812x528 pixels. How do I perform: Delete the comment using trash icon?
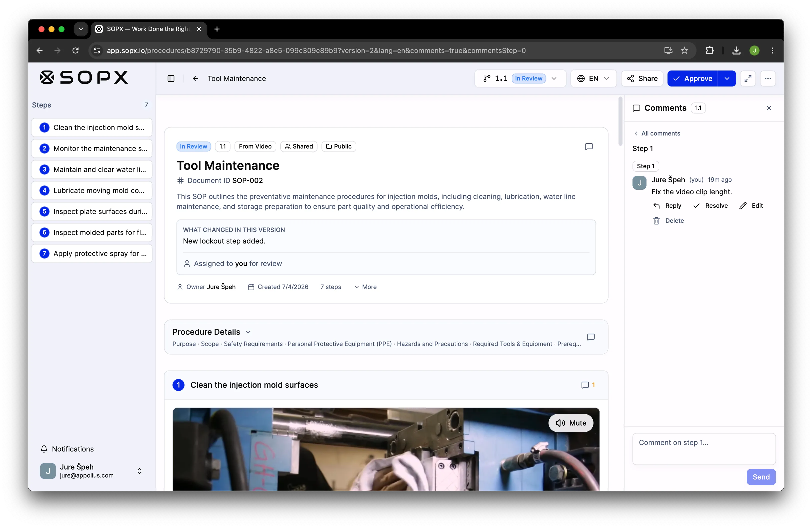[x=668, y=221]
